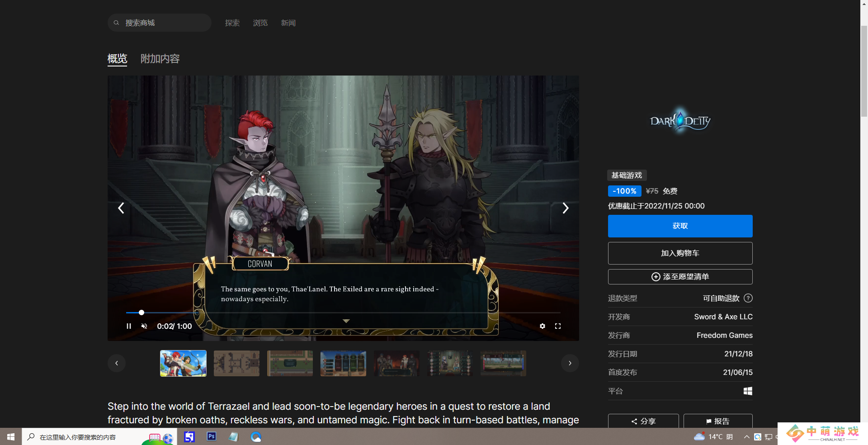868x445 pixels.
Task: Click release date value 21/12/18
Action: [x=738, y=354]
